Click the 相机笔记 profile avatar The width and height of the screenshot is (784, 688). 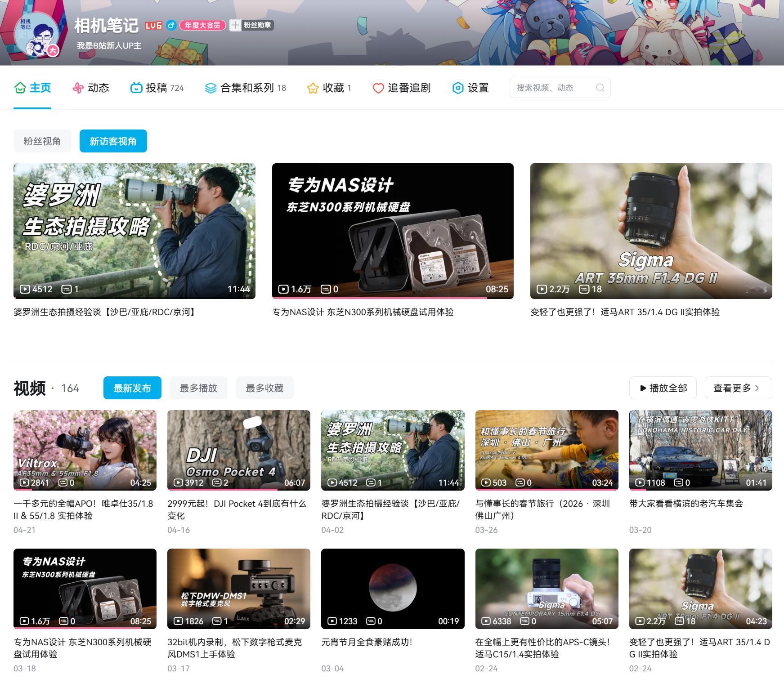point(37,35)
